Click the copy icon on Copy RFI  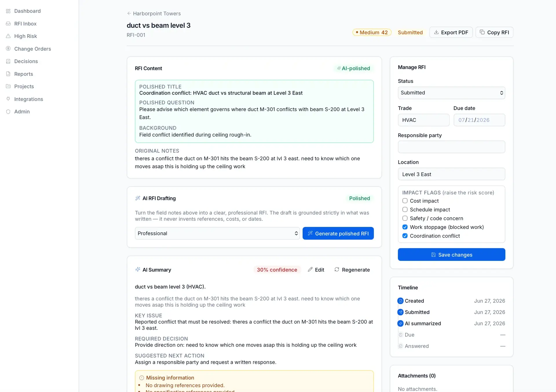tap(482, 32)
